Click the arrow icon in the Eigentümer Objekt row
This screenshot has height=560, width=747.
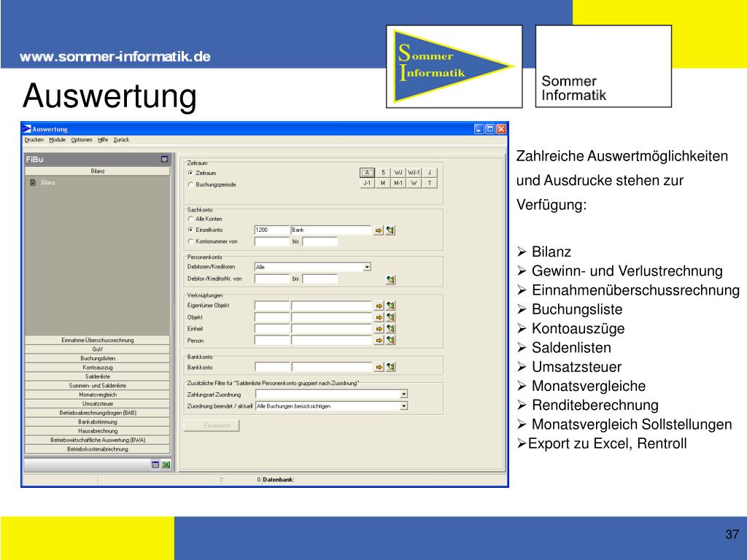379,306
